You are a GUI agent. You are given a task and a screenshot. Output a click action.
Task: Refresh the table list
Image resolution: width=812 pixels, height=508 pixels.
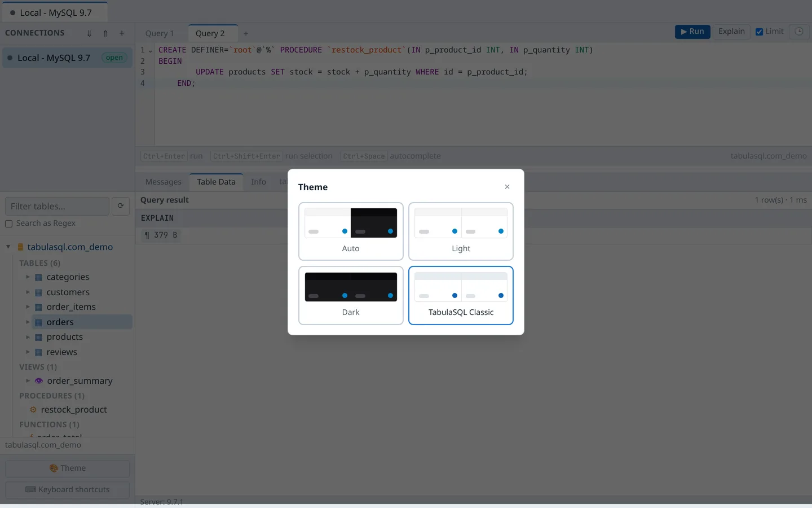click(x=121, y=206)
